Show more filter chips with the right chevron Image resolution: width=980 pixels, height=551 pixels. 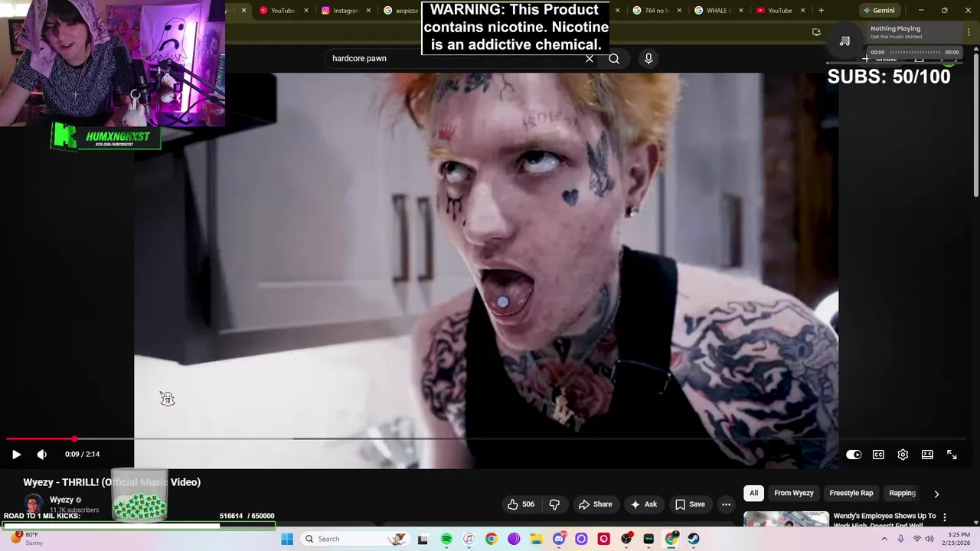[x=936, y=494]
